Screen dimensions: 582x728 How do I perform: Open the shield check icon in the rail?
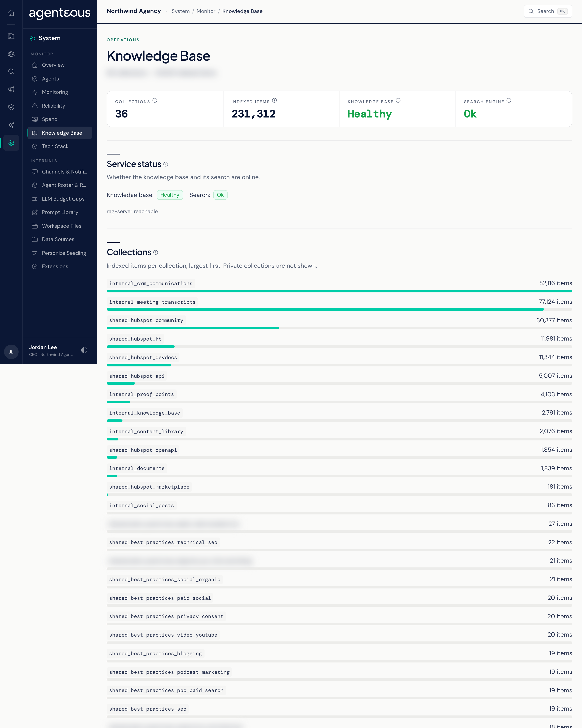point(11,107)
